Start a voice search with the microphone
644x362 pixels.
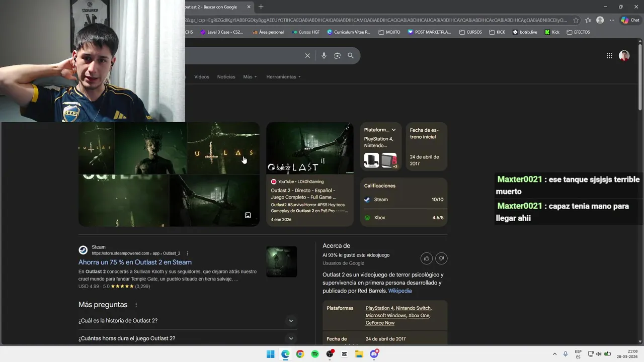pyautogui.click(x=324, y=56)
